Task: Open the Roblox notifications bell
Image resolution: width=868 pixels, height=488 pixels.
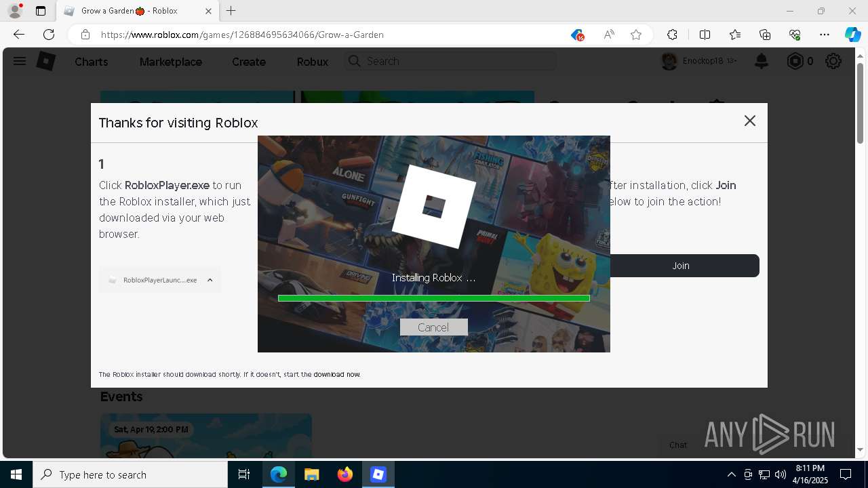Action: tap(762, 61)
